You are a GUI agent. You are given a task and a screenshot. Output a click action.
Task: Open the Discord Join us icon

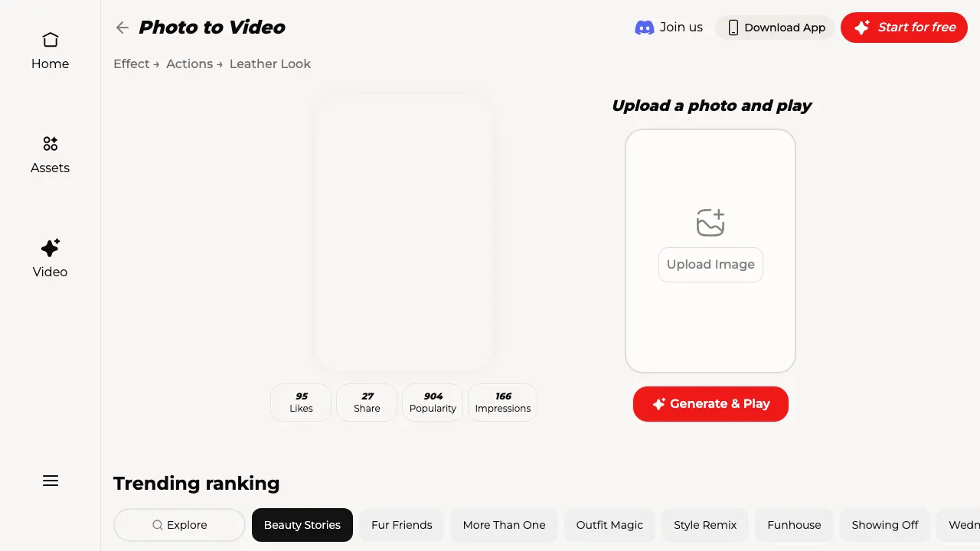645,28
